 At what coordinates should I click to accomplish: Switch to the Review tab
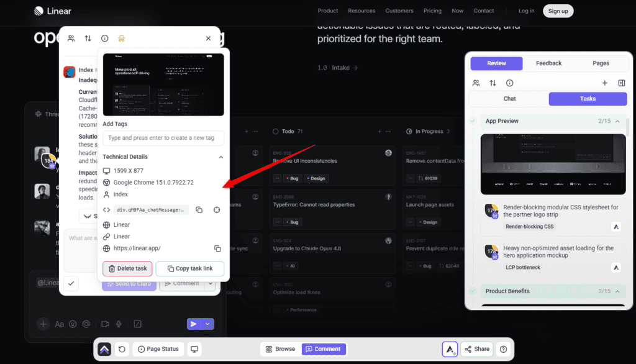(496, 63)
